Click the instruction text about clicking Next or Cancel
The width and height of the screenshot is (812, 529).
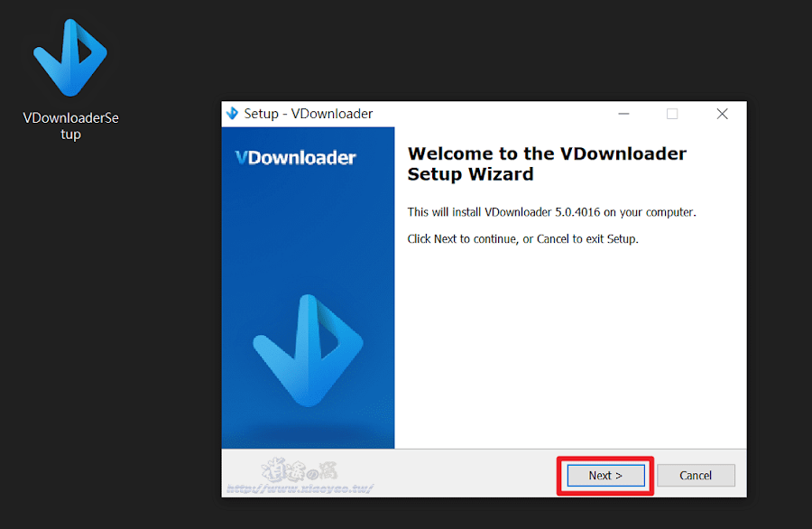(522, 238)
